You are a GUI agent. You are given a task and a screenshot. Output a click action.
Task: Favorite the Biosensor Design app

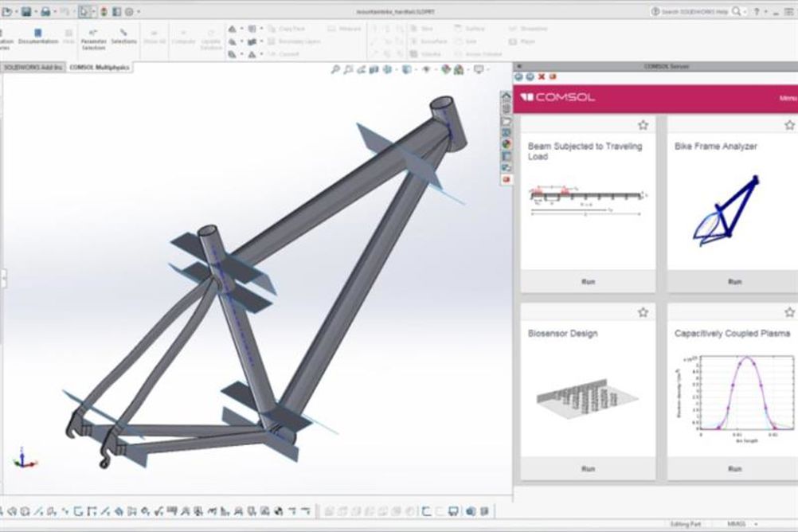[643, 312]
